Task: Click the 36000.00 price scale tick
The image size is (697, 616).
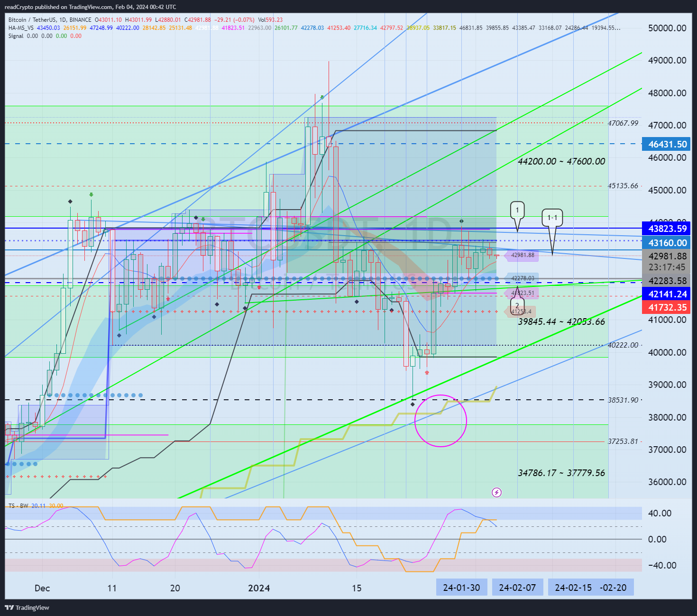Action: (x=667, y=482)
